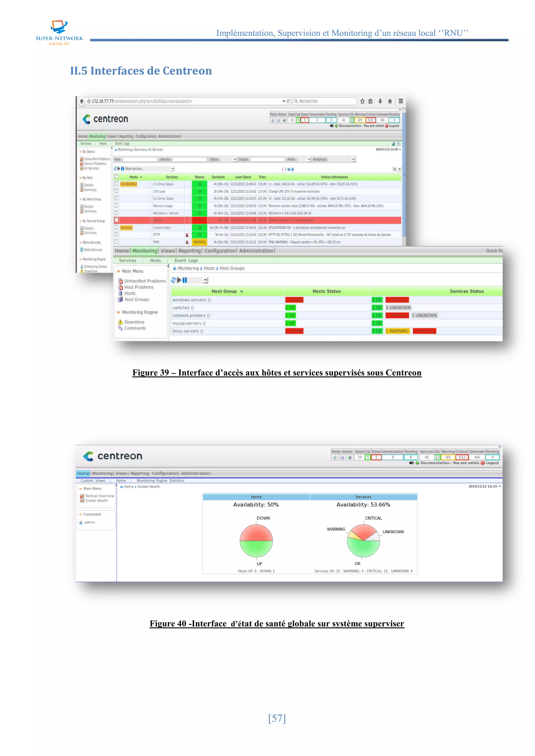Open the dropdown above the Host Group table
Screen dimensions: 535x756
[x=198, y=280]
